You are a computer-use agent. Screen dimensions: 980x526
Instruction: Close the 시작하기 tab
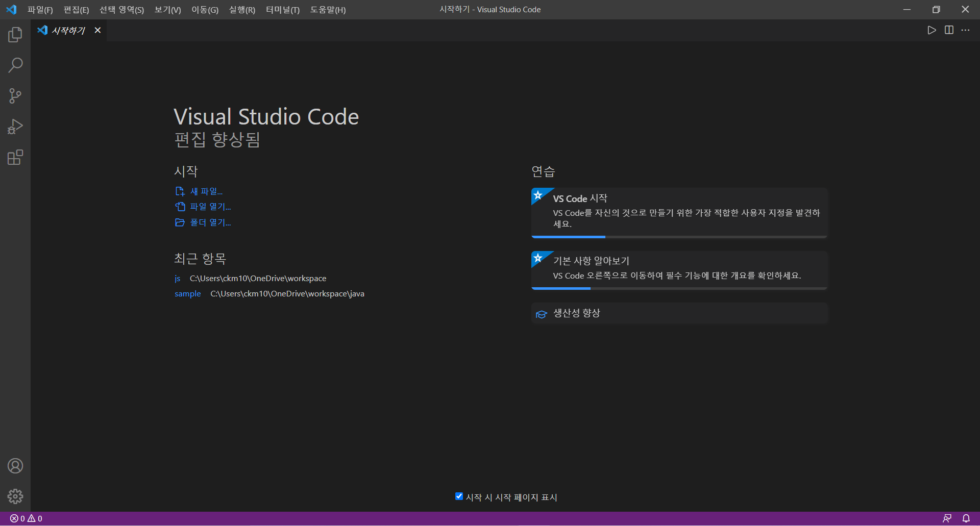point(97,30)
